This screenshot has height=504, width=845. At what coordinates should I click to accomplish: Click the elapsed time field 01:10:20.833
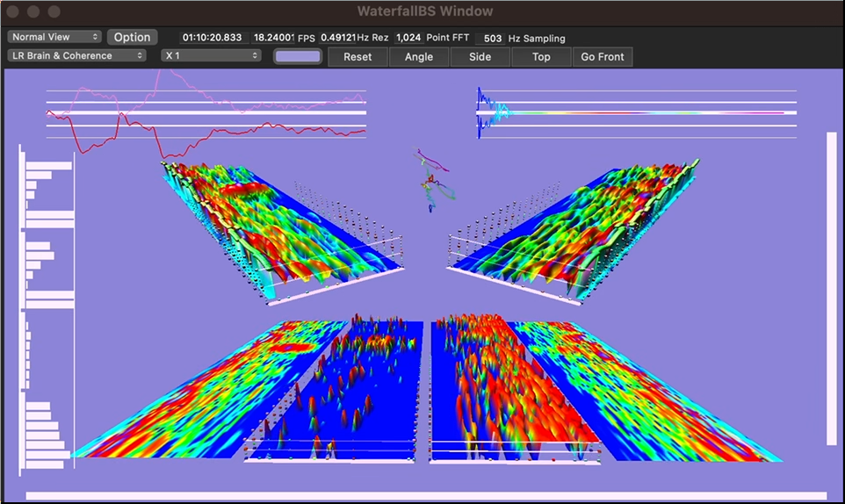[x=213, y=38]
